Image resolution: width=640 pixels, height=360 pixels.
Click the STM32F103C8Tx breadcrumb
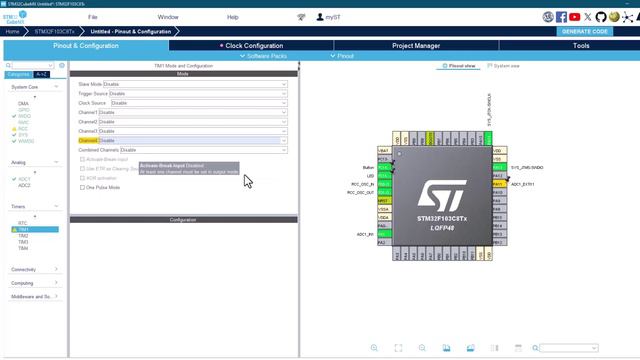[54, 31]
